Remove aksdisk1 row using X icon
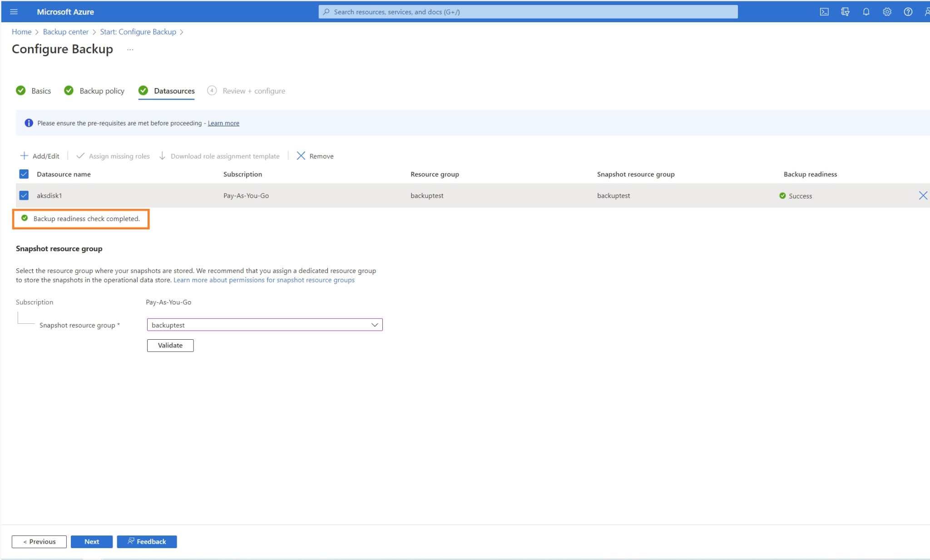The width and height of the screenshot is (930, 560). click(923, 195)
